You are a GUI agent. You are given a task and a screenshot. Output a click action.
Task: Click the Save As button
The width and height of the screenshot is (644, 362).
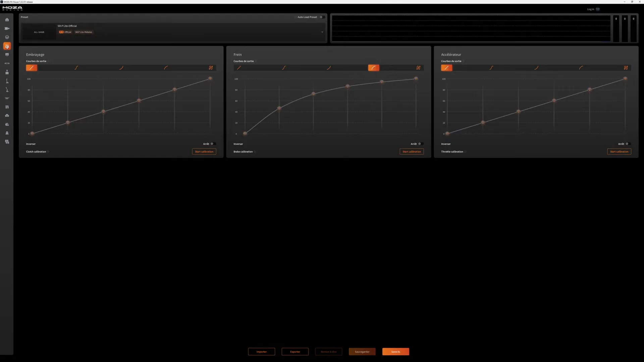click(395, 352)
